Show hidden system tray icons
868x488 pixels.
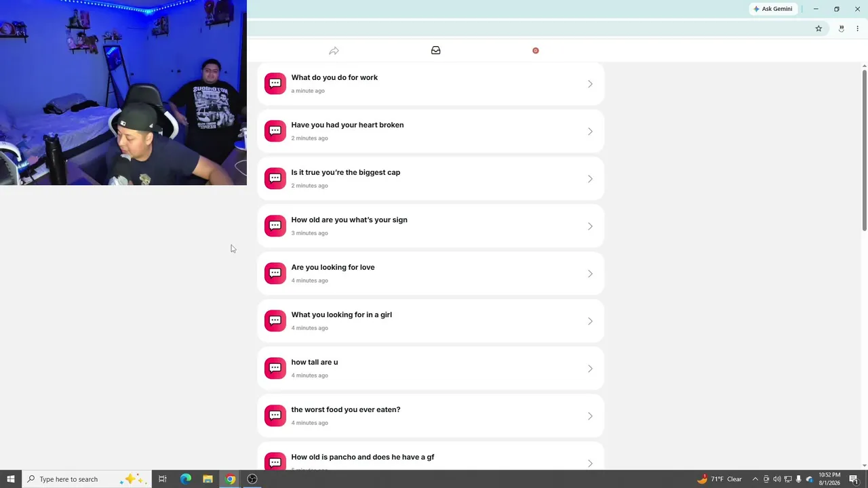tap(755, 479)
